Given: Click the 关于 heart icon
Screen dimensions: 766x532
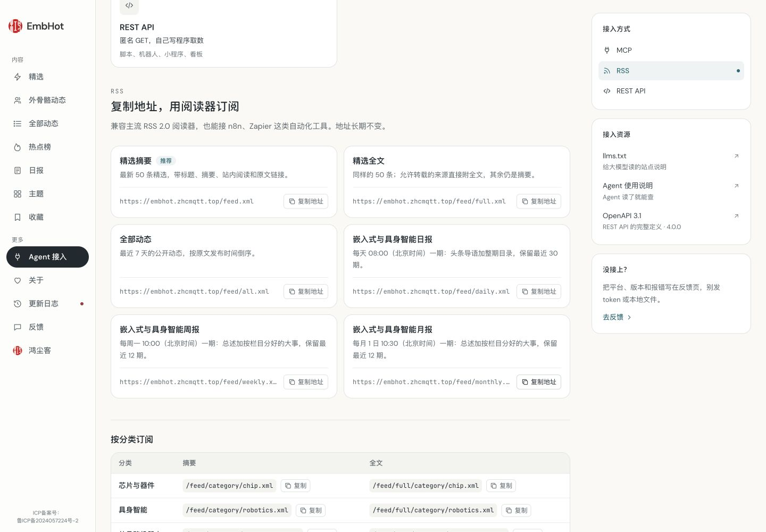Looking at the screenshot, I should coord(18,280).
